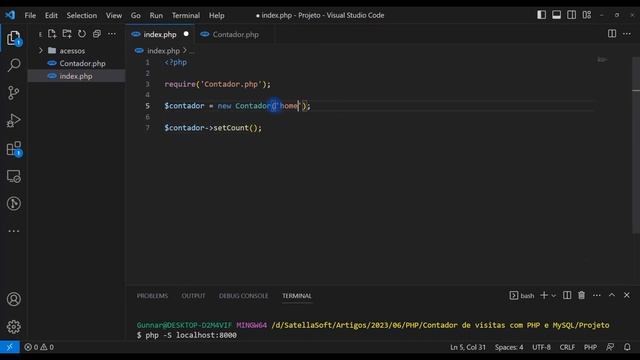Select index.php in the file explorer
The height and width of the screenshot is (360, 640).
click(77, 76)
